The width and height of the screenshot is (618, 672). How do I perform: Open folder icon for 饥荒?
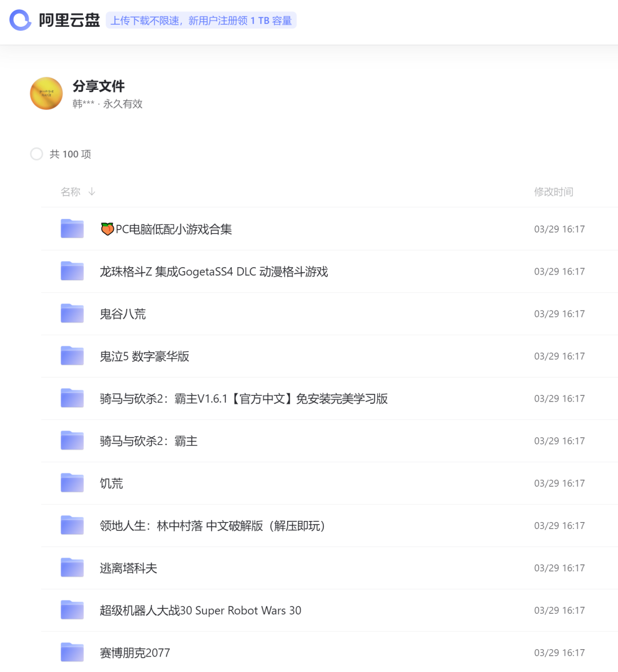(72, 483)
